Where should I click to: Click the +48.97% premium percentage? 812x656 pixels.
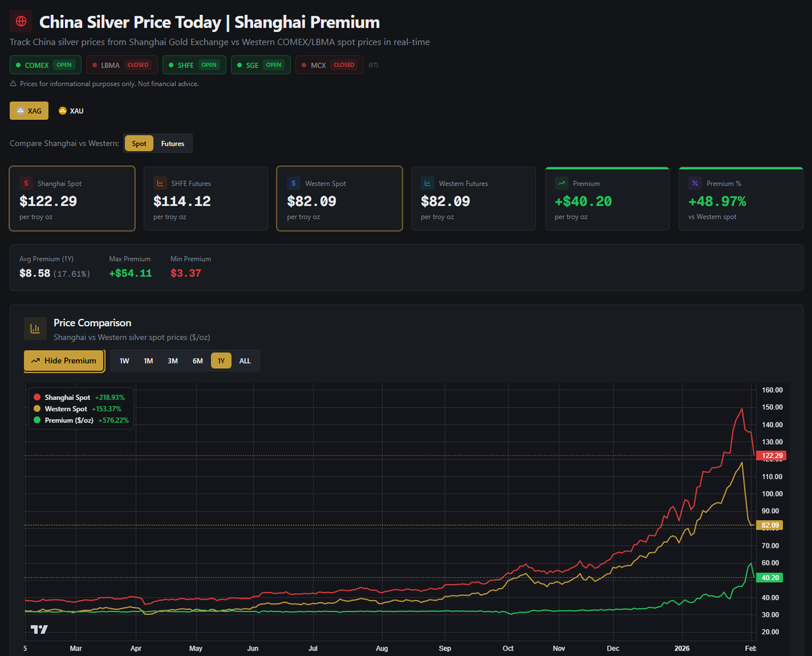[717, 201]
